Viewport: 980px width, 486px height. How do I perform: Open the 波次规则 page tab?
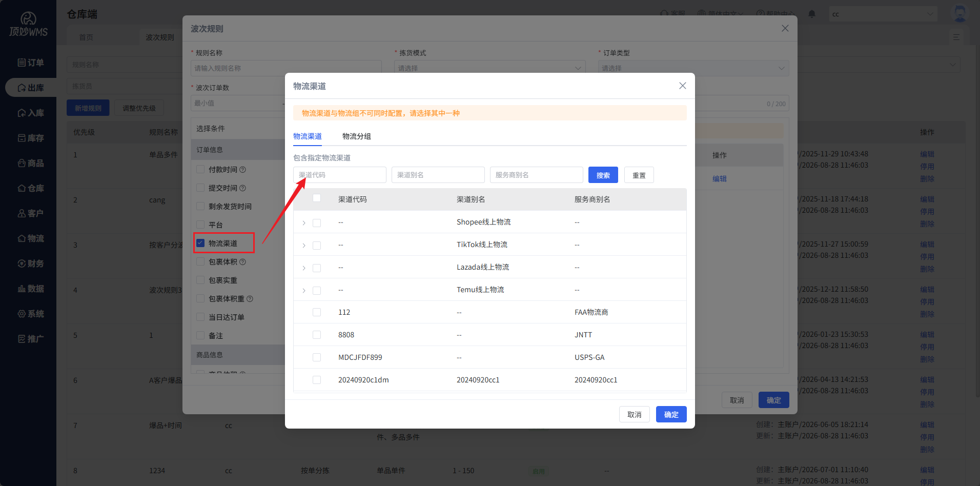(160, 37)
